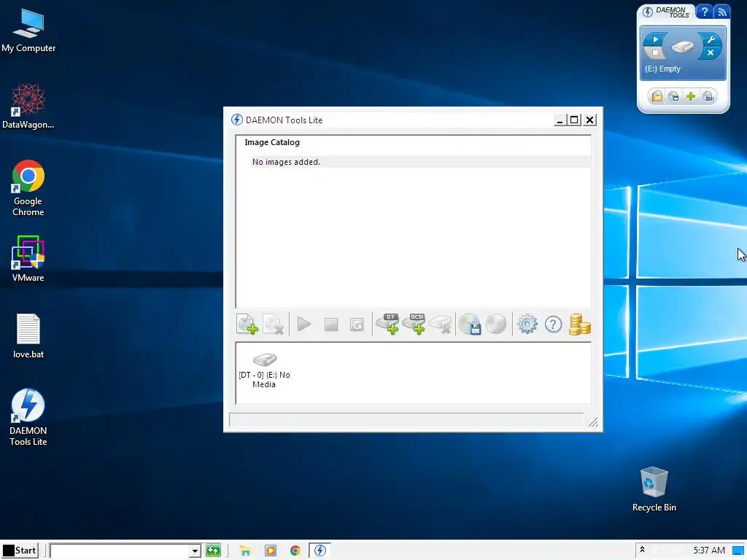Open Help with the question mark icon
This screenshot has width=747, height=560.
553,324
